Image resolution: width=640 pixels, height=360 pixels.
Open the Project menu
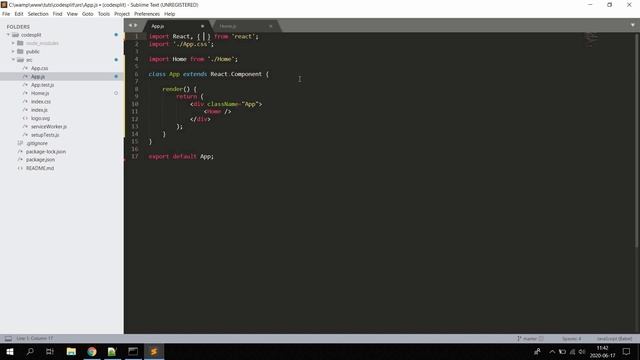coord(122,14)
